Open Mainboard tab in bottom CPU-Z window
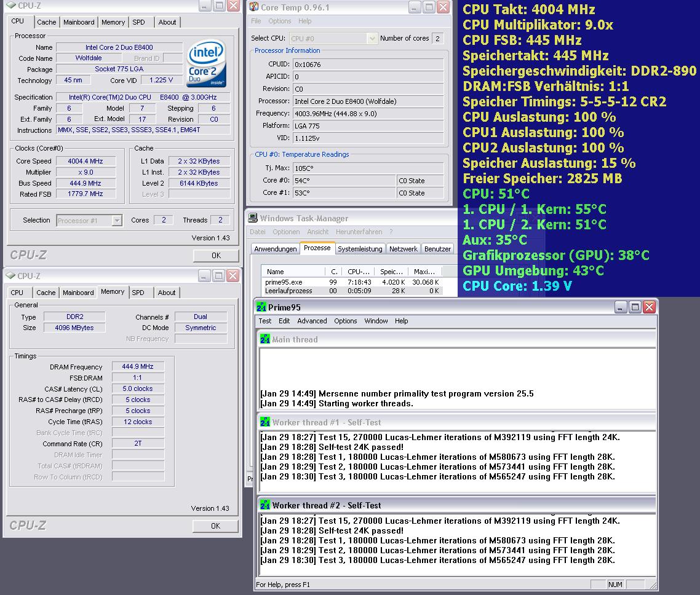Image resolution: width=700 pixels, height=595 pixels. tap(78, 293)
